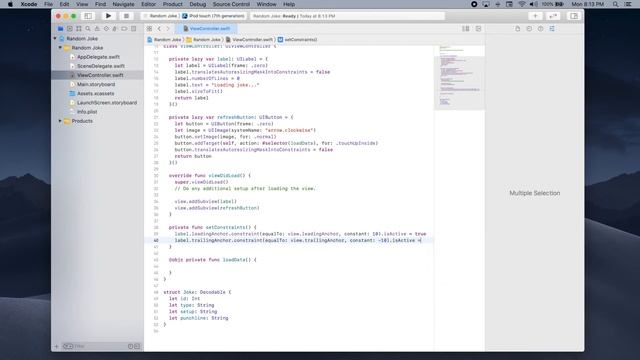
Task: Open the Apple menu
Action: pyautogui.click(x=11, y=4)
